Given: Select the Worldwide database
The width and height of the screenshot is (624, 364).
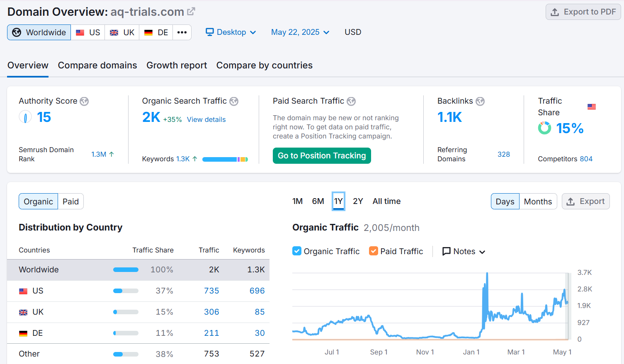Looking at the screenshot, I should (39, 32).
